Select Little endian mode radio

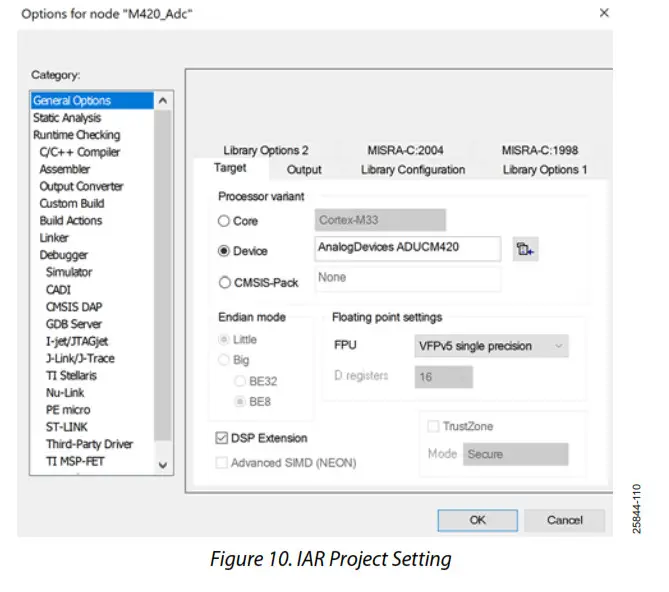[x=223, y=340]
